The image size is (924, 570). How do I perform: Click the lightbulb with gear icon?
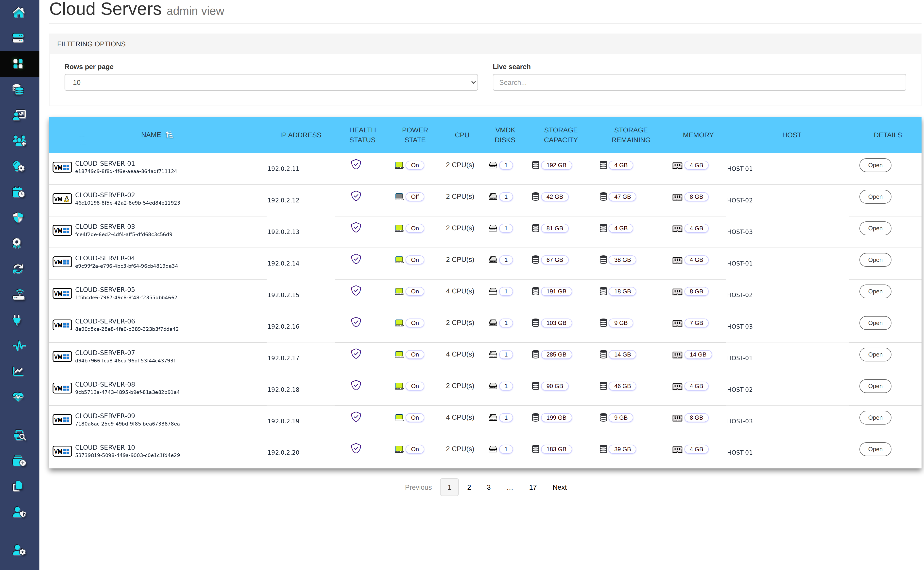tap(18, 166)
